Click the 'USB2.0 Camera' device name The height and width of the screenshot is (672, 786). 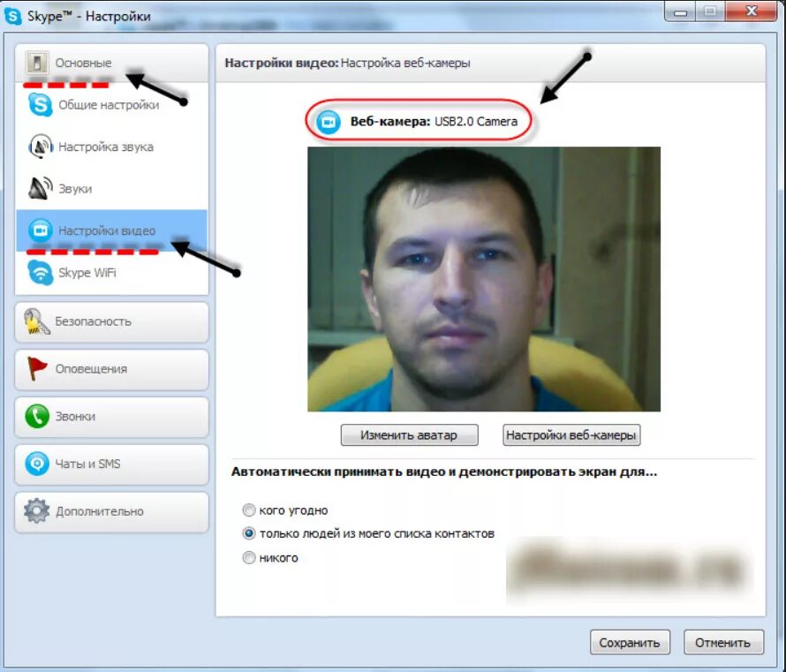click(476, 122)
